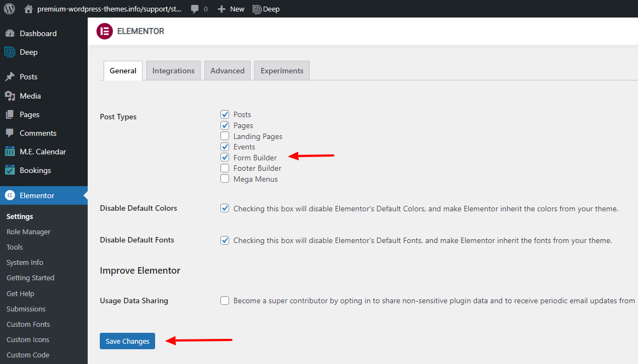Click the Pages icon in sidebar
638x364 pixels.
coord(10,114)
